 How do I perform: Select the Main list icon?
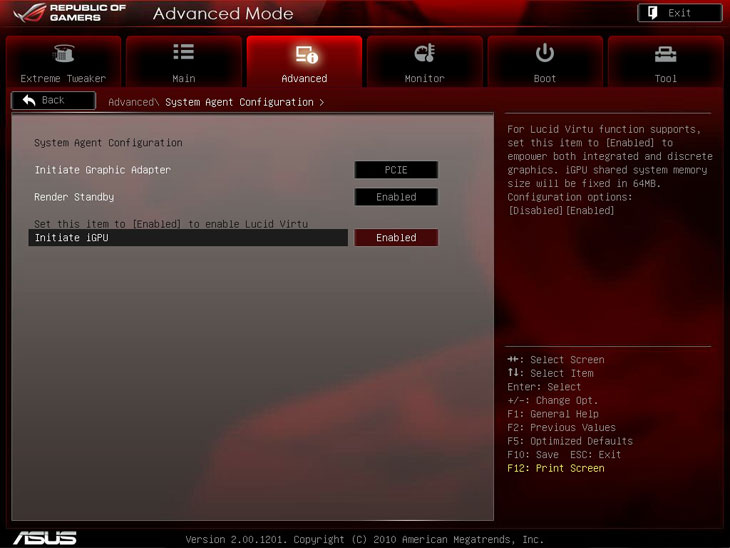(183, 53)
